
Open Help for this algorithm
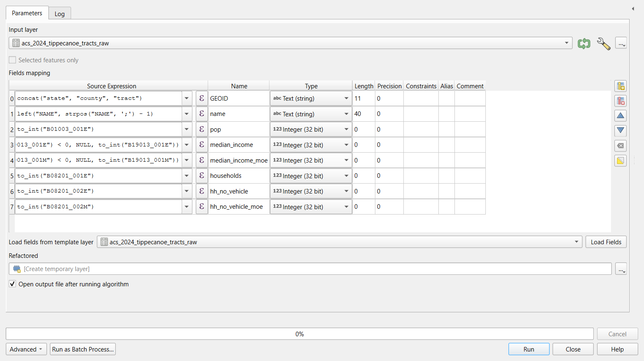pyautogui.click(x=617, y=349)
